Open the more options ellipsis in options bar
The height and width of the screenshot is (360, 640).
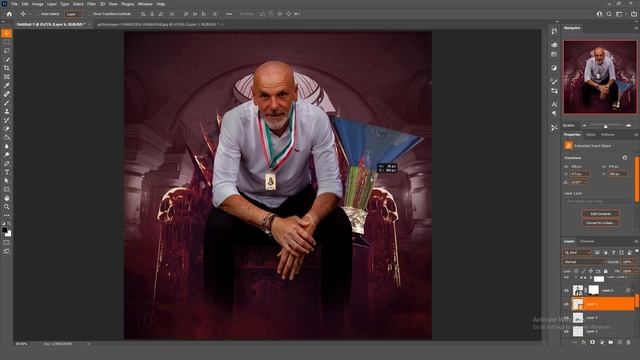(x=229, y=14)
